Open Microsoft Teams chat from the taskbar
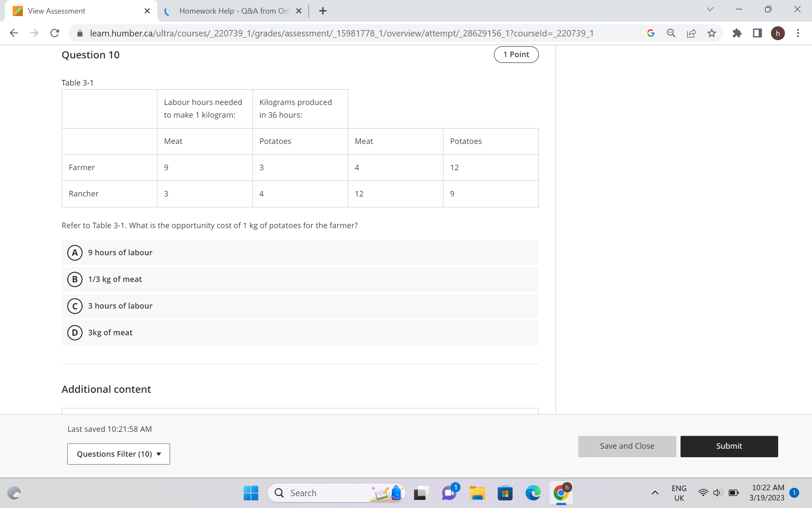The width and height of the screenshot is (812, 508). pyautogui.click(x=449, y=493)
